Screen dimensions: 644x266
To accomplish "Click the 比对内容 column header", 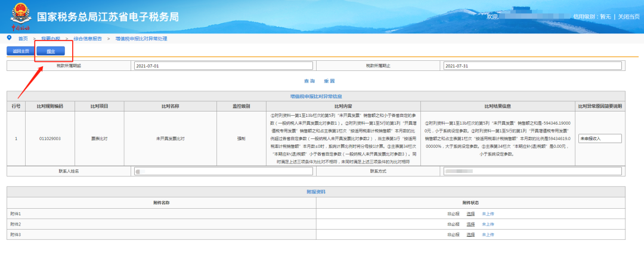I will click(343, 106).
